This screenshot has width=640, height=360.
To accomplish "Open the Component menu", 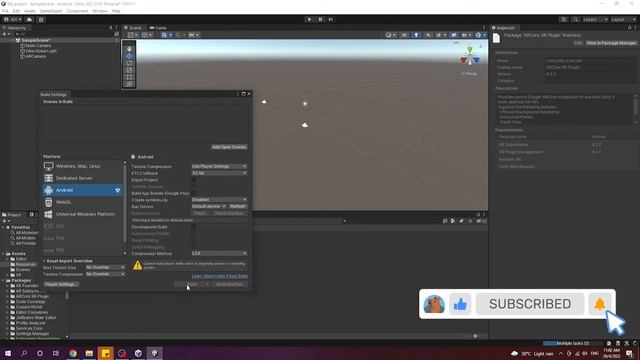I will pyautogui.click(x=77, y=11).
